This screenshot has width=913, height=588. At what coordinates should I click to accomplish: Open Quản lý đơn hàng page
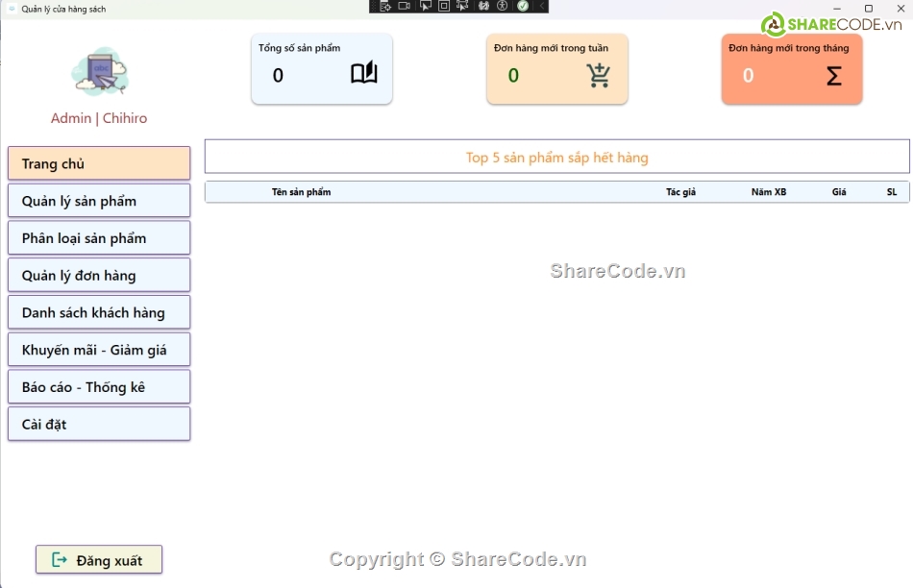click(99, 276)
